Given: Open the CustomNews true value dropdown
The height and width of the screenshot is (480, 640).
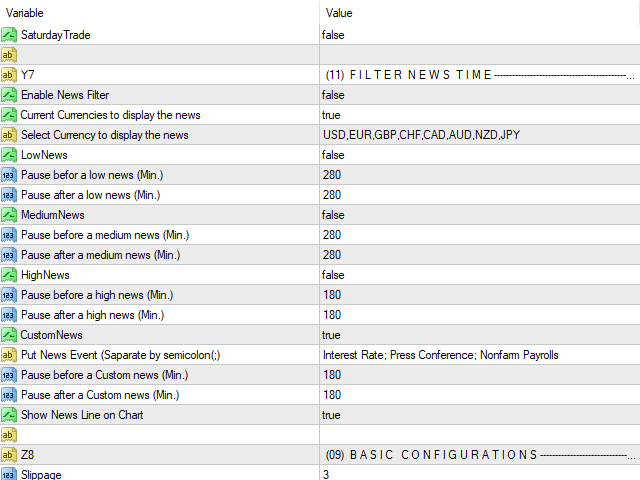Looking at the screenshot, I should click(x=480, y=335).
